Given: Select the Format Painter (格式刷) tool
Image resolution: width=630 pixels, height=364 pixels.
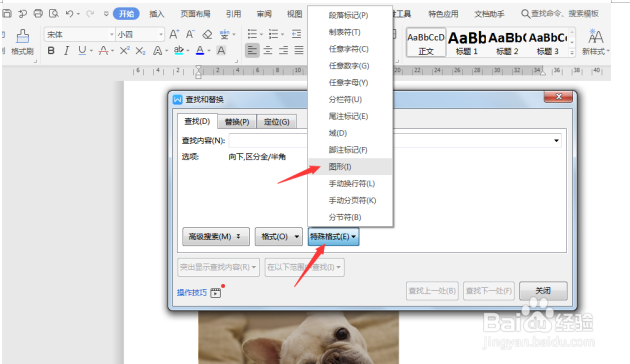Looking at the screenshot, I should pyautogui.click(x=22, y=42).
